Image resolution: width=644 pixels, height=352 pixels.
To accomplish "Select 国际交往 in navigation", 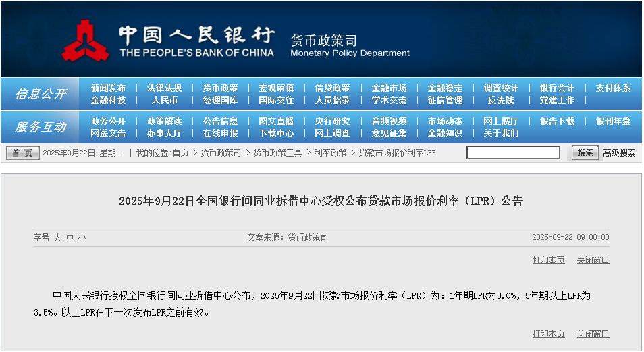I will pos(276,101).
